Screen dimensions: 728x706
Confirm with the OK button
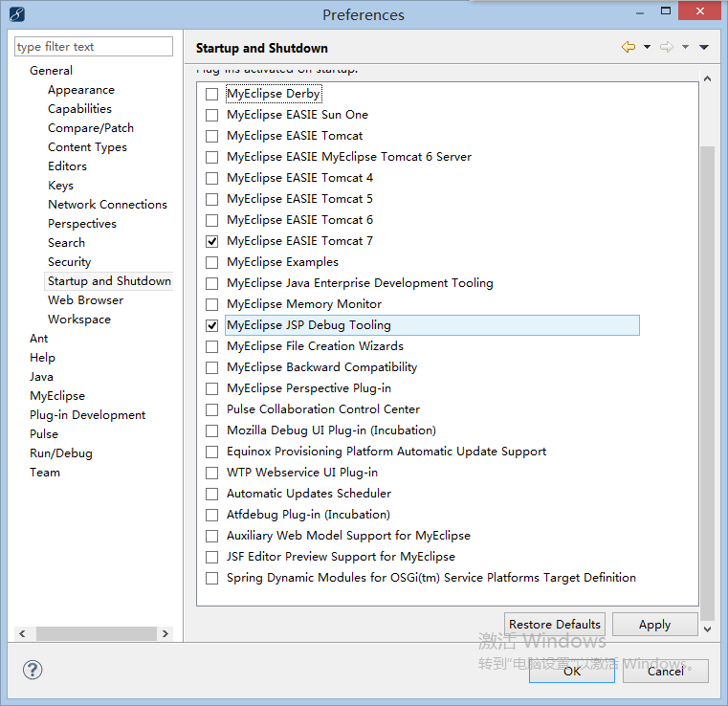(x=572, y=672)
